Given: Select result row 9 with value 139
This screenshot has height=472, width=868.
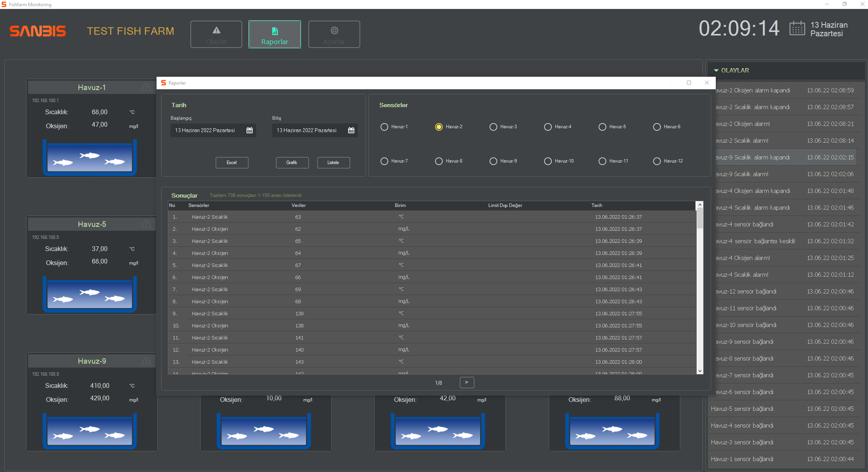Looking at the screenshot, I should tap(431, 313).
